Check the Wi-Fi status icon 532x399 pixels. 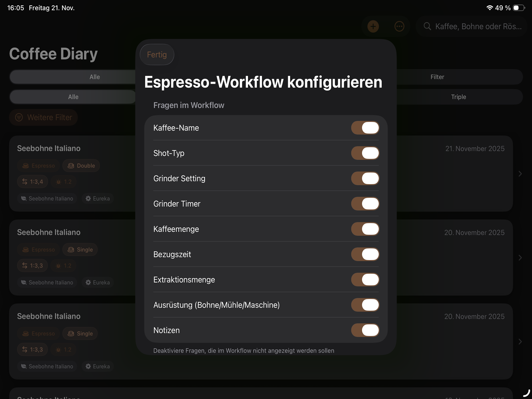[x=489, y=8]
